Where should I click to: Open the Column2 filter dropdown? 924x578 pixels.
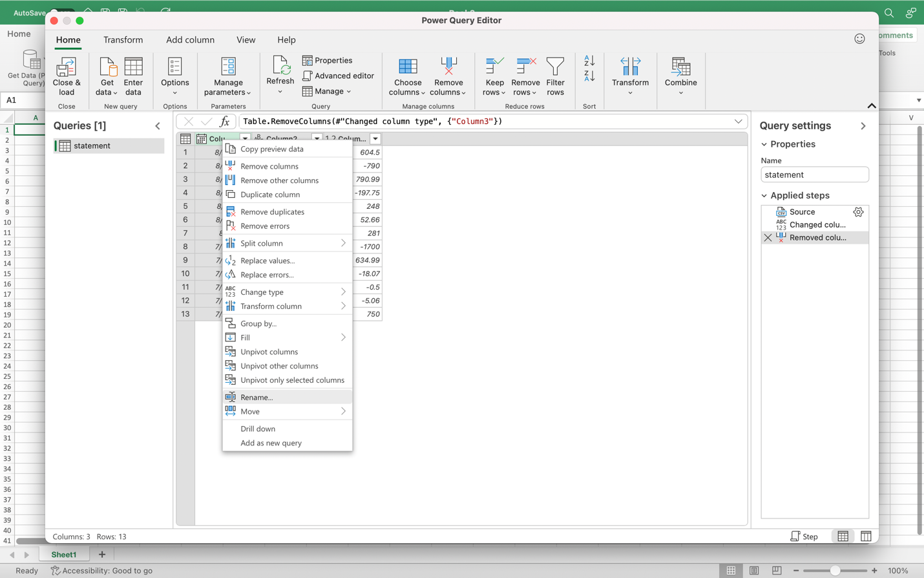click(317, 139)
